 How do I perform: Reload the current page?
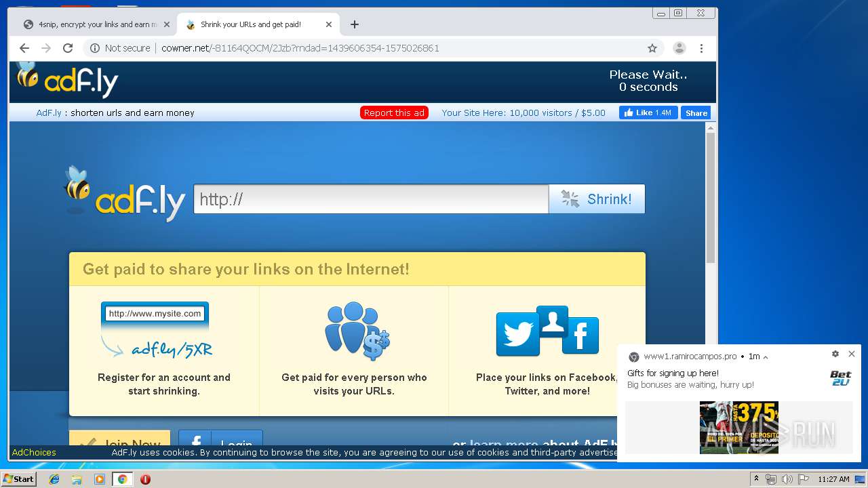pyautogui.click(x=68, y=48)
